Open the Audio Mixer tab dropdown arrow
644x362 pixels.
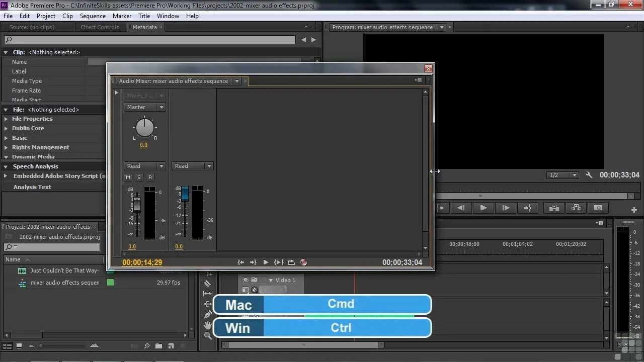(236, 81)
